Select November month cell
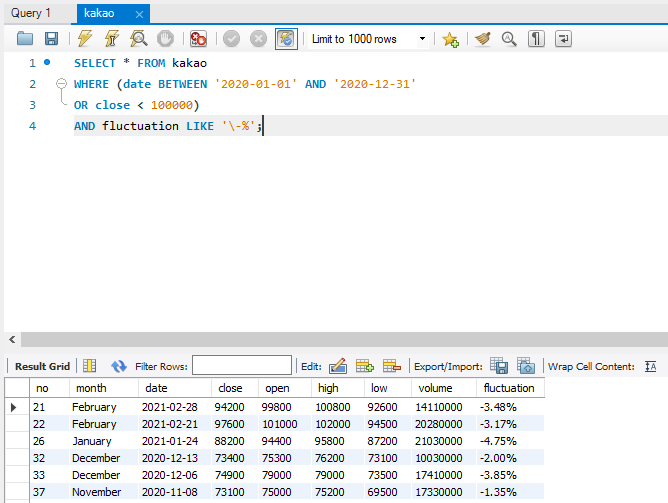This screenshot has width=668, height=503. tap(104, 492)
